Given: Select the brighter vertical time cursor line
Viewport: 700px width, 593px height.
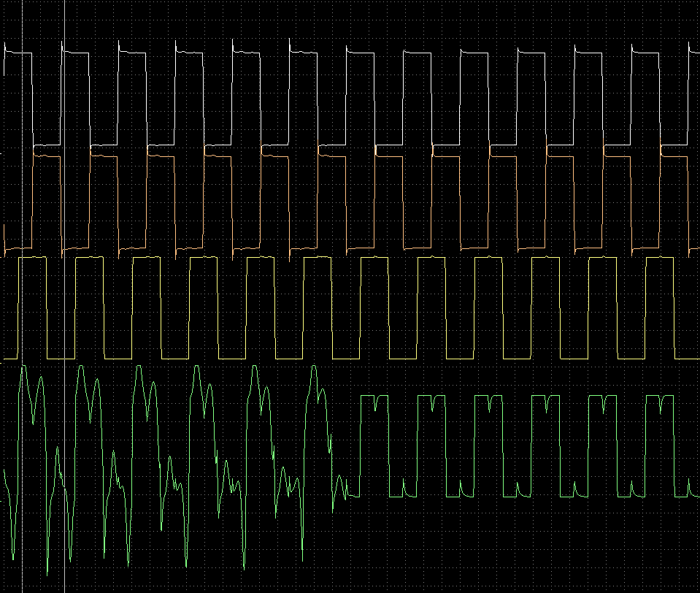Looking at the screenshot, I should [x=65, y=296].
